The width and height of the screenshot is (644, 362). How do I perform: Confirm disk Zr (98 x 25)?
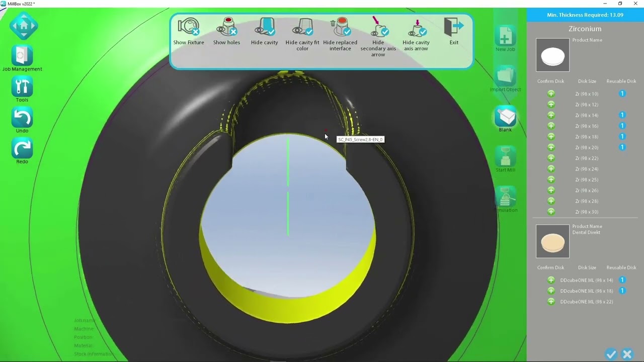(x=551, y=179)
